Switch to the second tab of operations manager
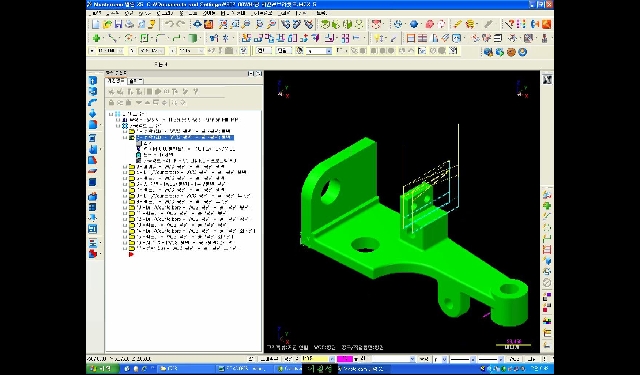The image size is (640, 375). point(135,81)
